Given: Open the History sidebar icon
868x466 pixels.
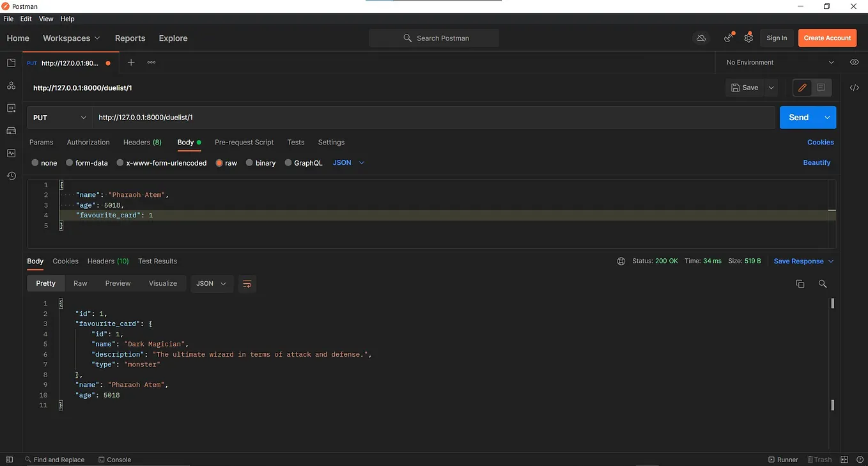Looking at the screenshot, I should point(11,176).
